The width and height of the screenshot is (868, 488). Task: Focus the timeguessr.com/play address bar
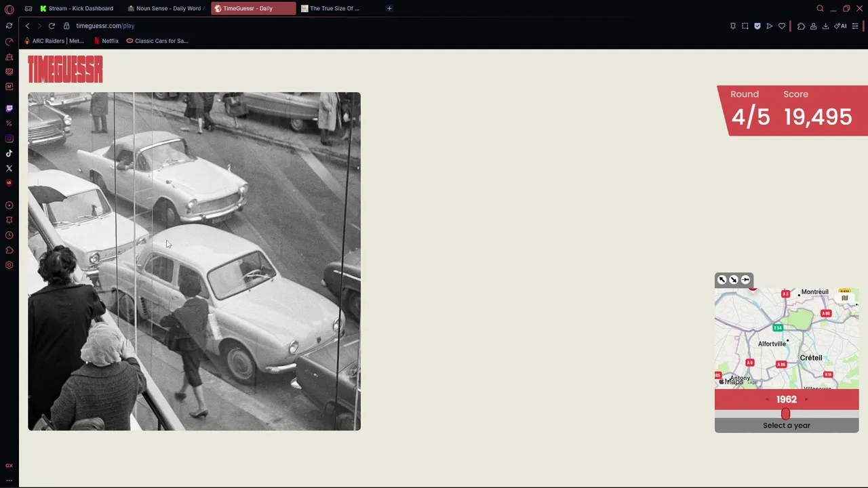(105, 26)
